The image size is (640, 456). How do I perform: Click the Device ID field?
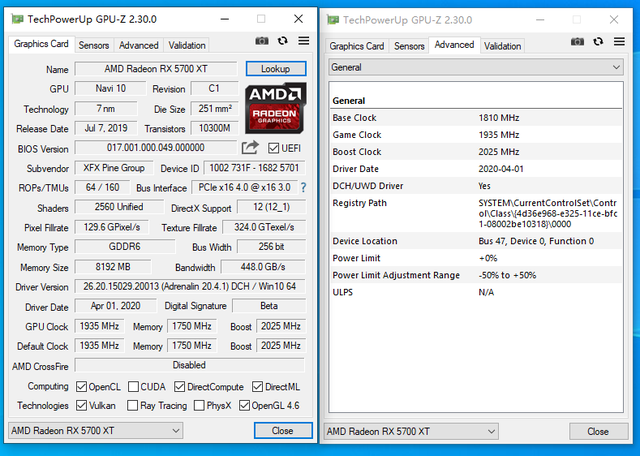click(x=254, y=168)
